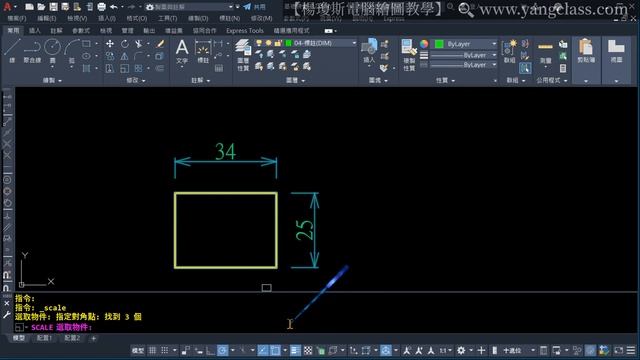Image resolution: width=640 pixels, height=360 pixels.
Task: Click the Measure (測量) tool
Action: (x=545, y=52)
